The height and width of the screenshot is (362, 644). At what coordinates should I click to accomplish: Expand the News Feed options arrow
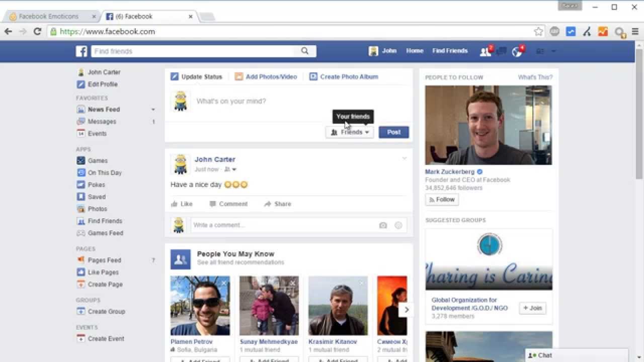[x=153, y=110]
